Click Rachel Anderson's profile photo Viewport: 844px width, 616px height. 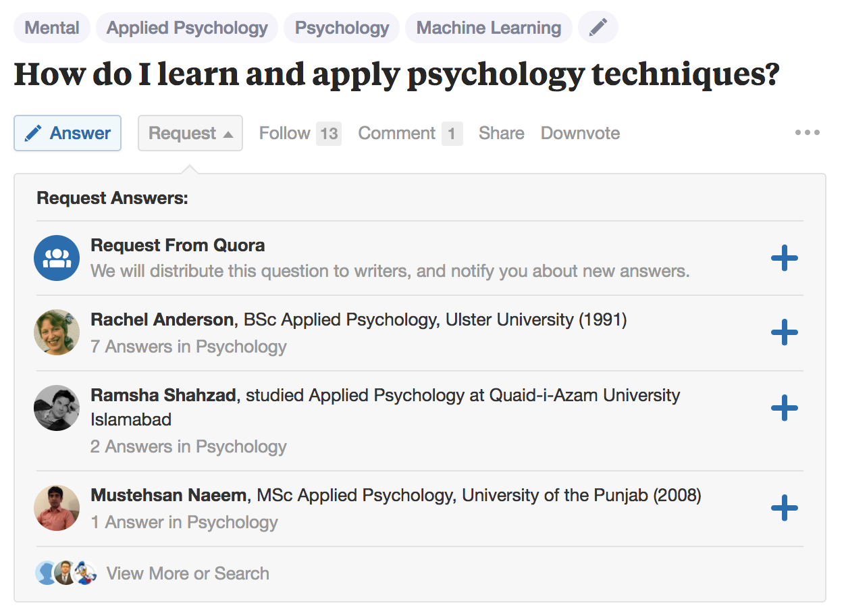[57, 332]
